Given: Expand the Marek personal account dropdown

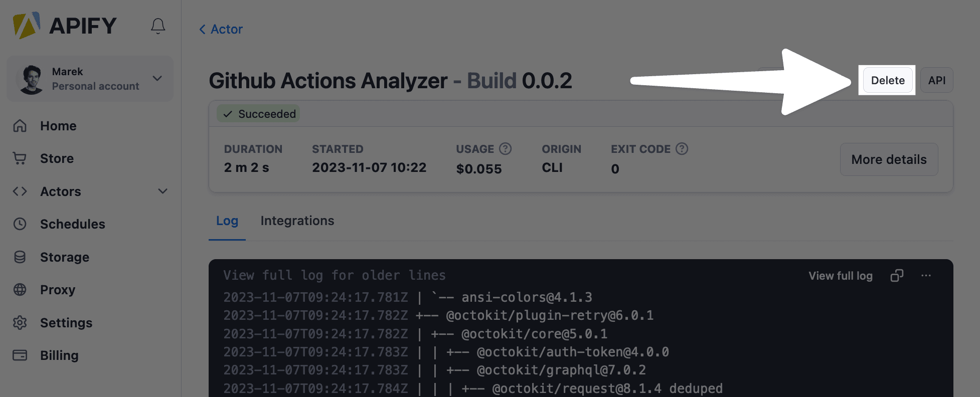Looking at the screenshot, I should (x=157, y=79).
